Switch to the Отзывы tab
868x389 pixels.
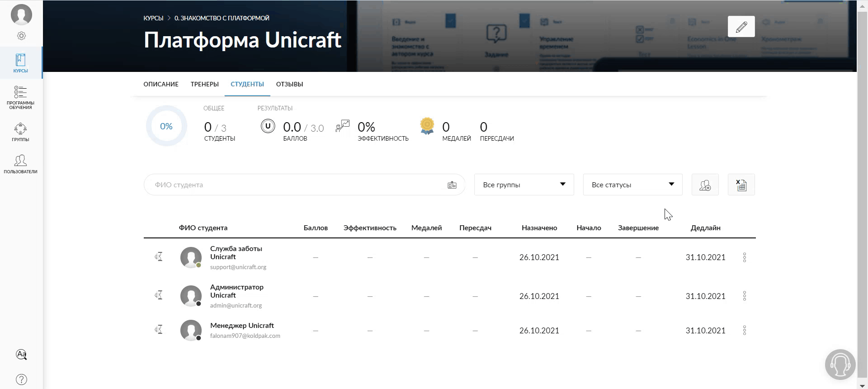[289, 84]
